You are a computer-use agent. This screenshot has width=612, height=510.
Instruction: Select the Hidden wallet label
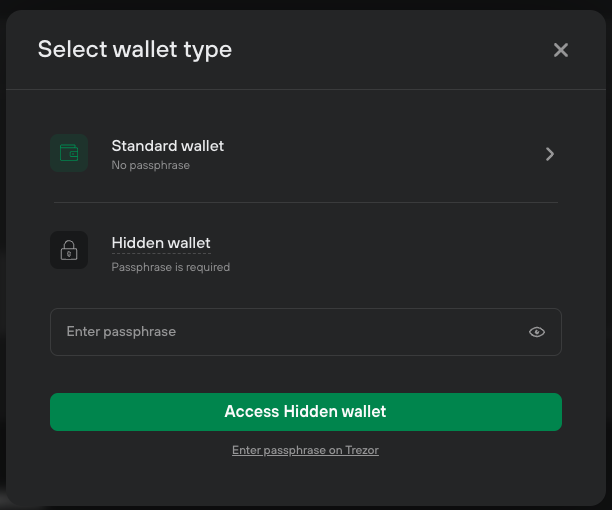160,243
